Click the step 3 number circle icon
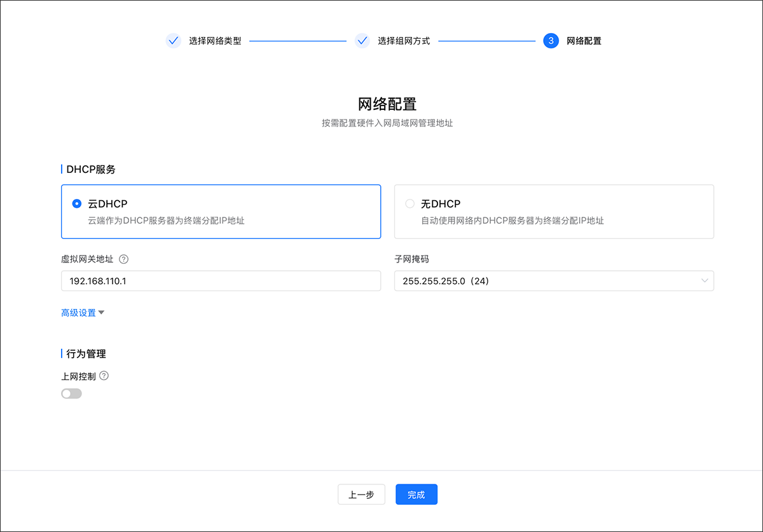 (x=551, y=41)
